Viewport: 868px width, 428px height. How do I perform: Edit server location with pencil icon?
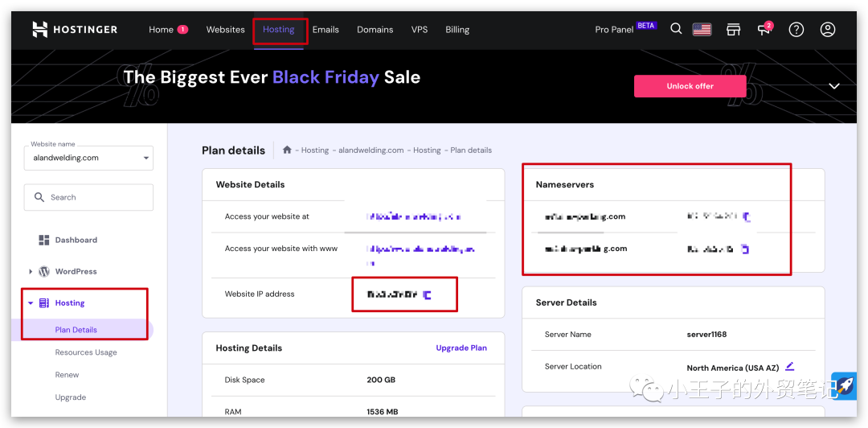coord(789,366)
